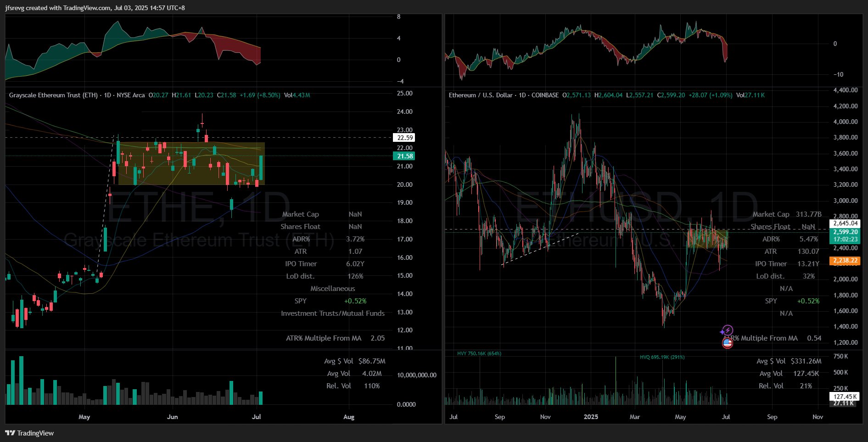This screenshot has width=868, height=442.
Task: Click the purple lightning bolt icon on ETHUSD chart
Action: point(728,330)
